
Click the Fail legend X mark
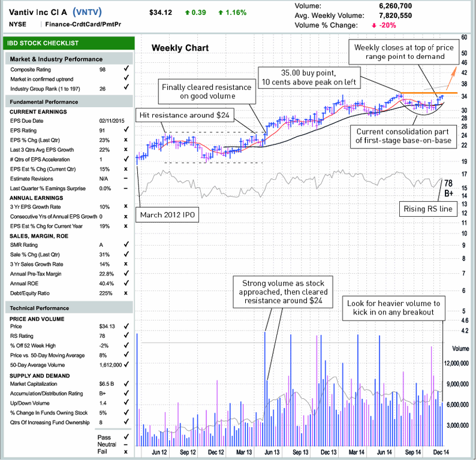[126, 452]
